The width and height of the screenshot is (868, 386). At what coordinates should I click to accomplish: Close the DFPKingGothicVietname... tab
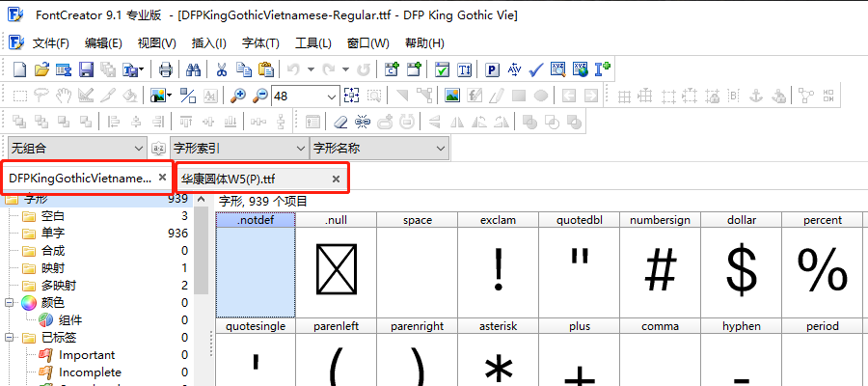(162, 178)
